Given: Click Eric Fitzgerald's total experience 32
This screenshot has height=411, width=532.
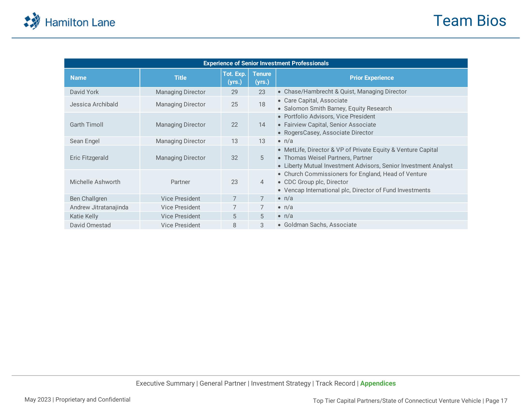Looking at the screenshot, I should tap(234, 158).
